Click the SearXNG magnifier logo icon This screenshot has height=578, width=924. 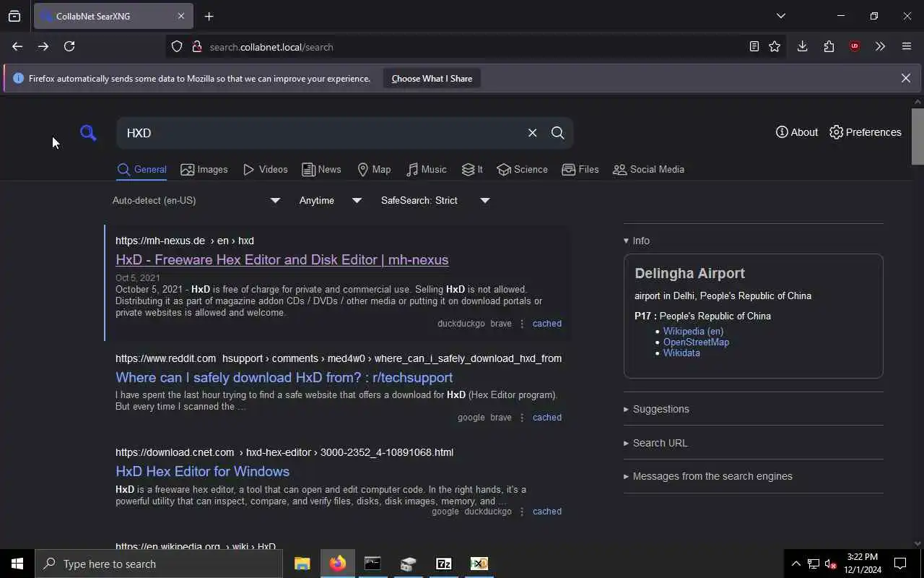click(88, 133)
